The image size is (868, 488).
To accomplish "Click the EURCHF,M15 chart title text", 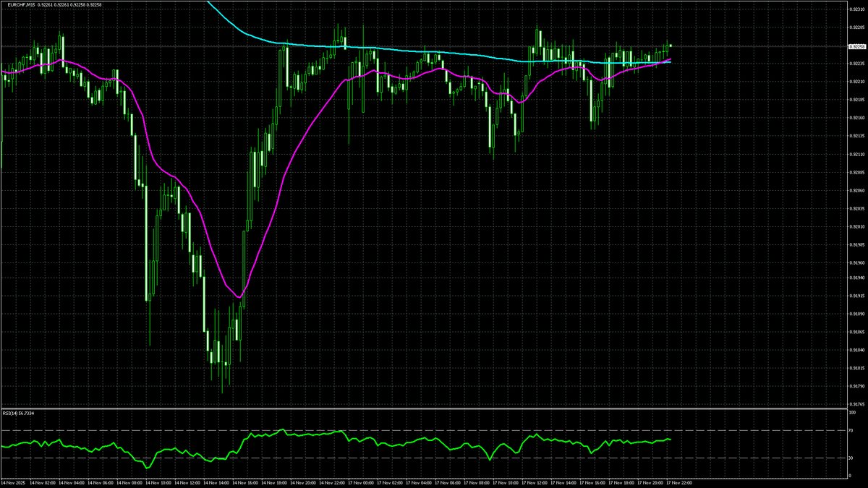I will point(20,4).
